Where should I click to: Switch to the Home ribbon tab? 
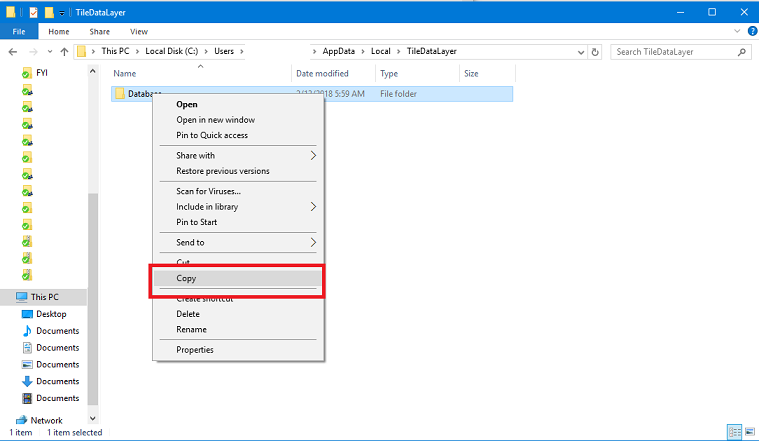59,31
